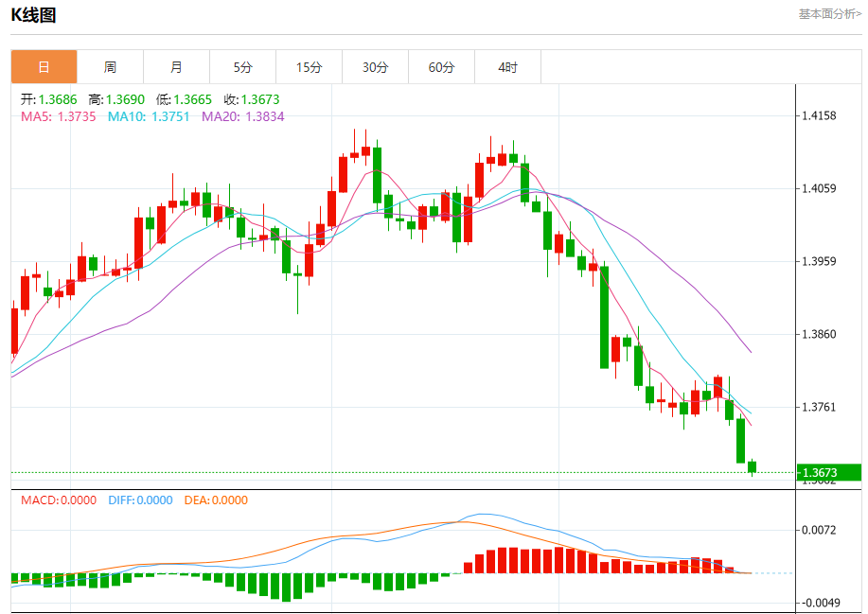The image size is (868, 614).
Task: Click the DIFF value label
Action: (x=139, y=500)
